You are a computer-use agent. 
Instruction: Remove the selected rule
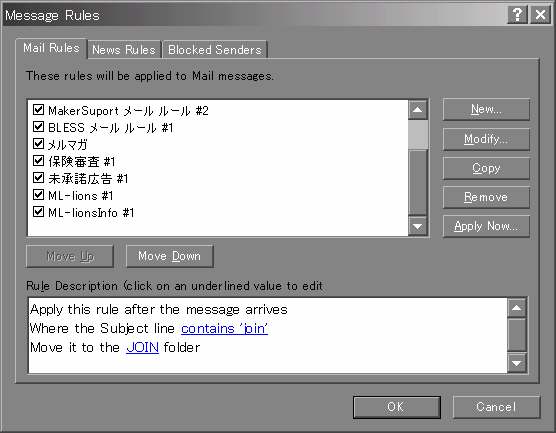pyautogui.click(x=486, y=197)
